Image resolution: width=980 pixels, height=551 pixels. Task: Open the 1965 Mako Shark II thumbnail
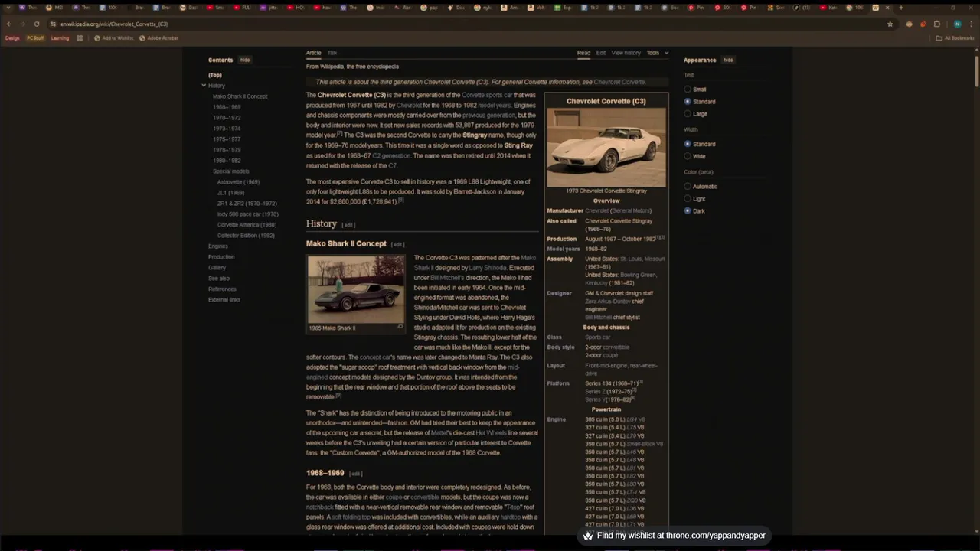356,289
